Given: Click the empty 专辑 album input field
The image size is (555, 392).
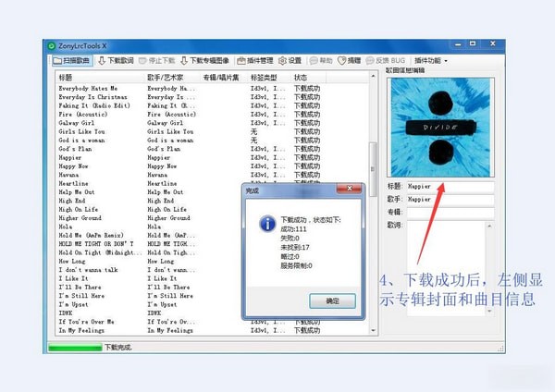Looking at the screenshot, I should [450, 213].
